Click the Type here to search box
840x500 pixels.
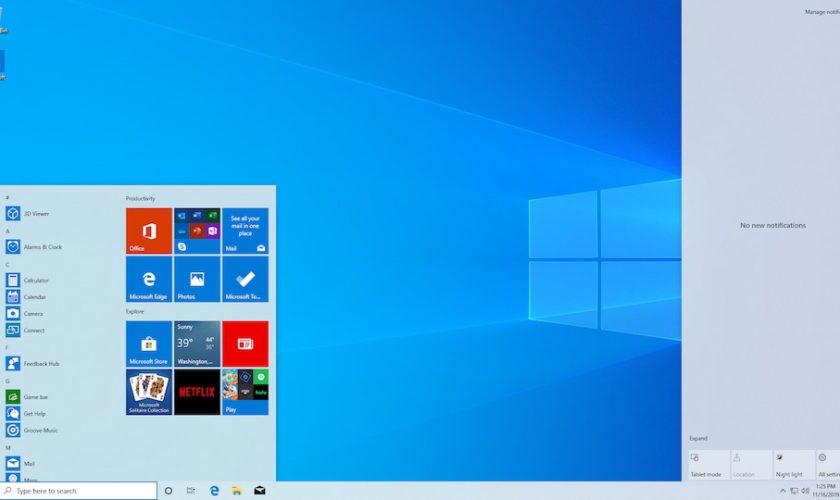click(83, 491)
